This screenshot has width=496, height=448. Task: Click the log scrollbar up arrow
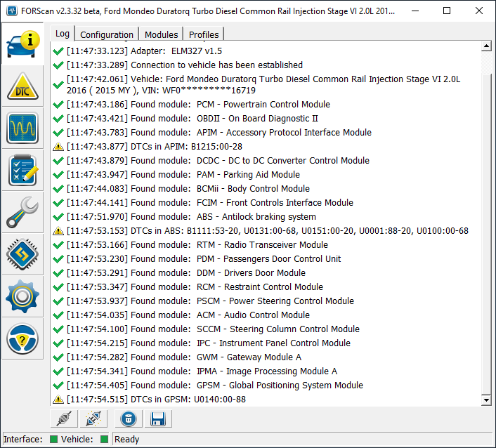click(485, 46)
